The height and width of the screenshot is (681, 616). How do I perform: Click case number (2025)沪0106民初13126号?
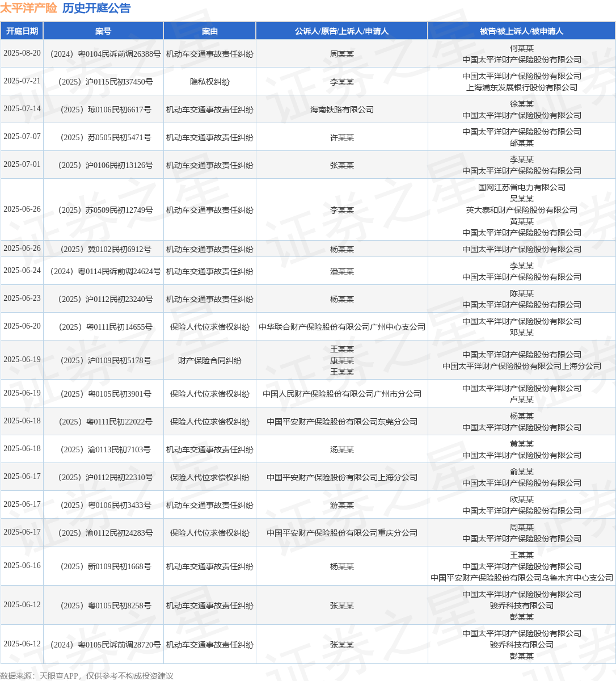[103, 165]
